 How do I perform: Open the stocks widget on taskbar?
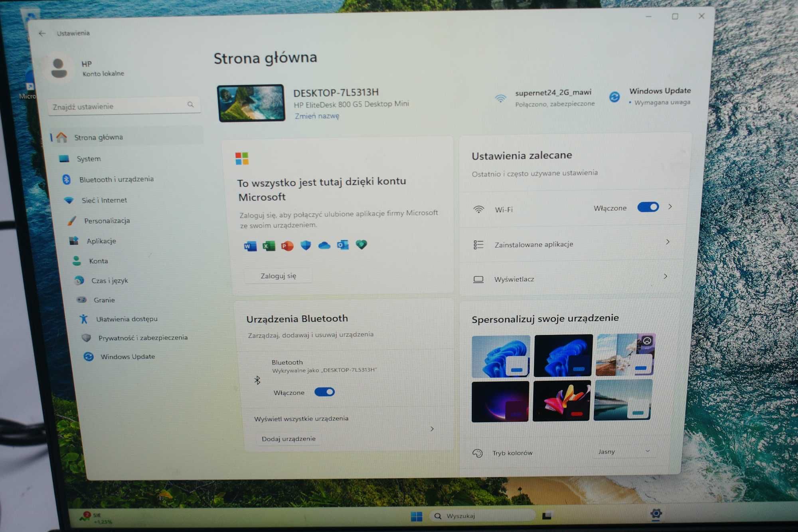96,518
